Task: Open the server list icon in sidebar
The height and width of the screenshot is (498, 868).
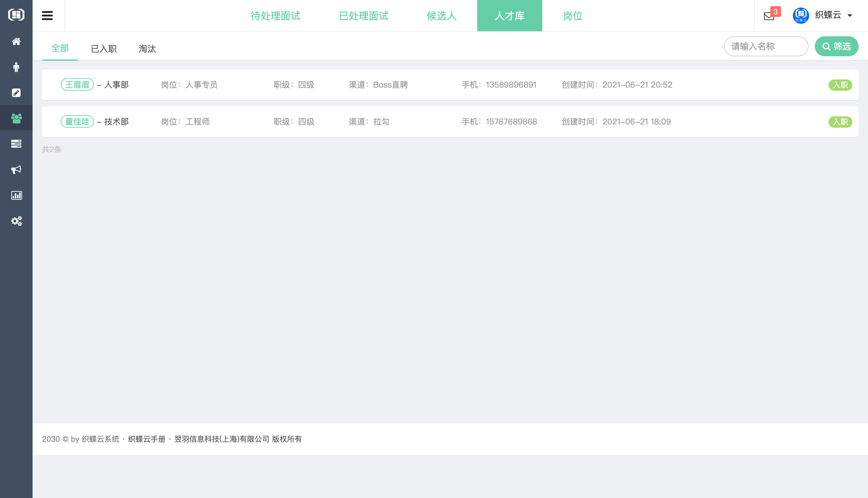Action: coord(16,144)
